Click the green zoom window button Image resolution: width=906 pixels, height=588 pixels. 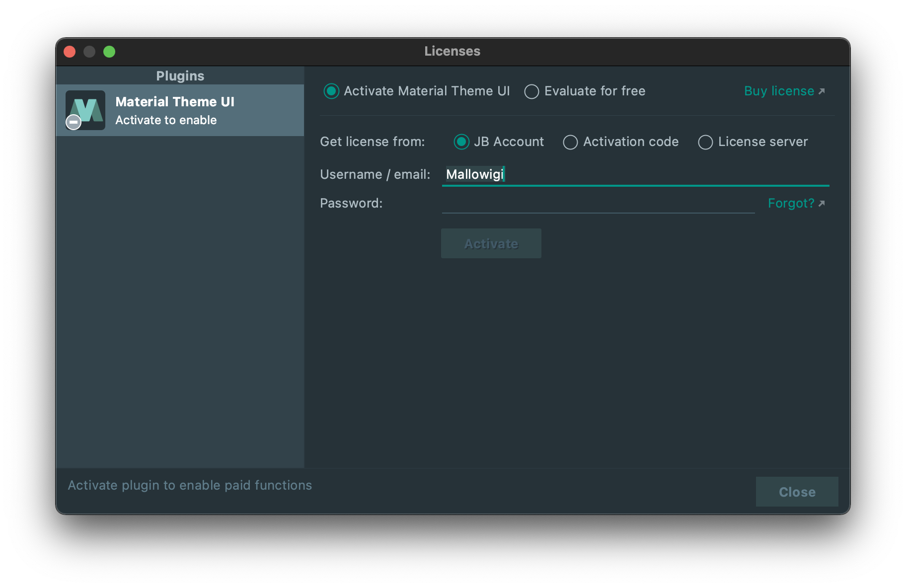(x=109, y=52)
